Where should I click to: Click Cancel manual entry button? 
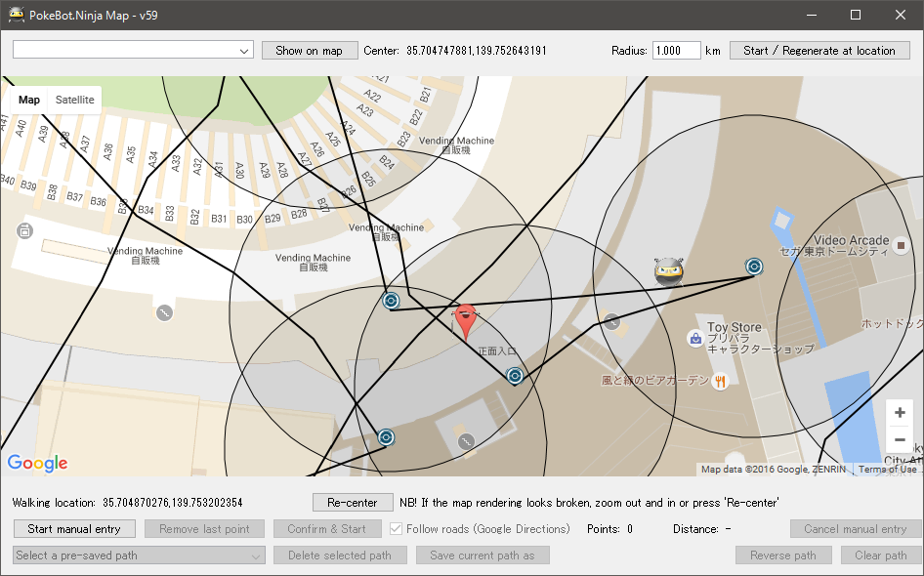point(855,529)
